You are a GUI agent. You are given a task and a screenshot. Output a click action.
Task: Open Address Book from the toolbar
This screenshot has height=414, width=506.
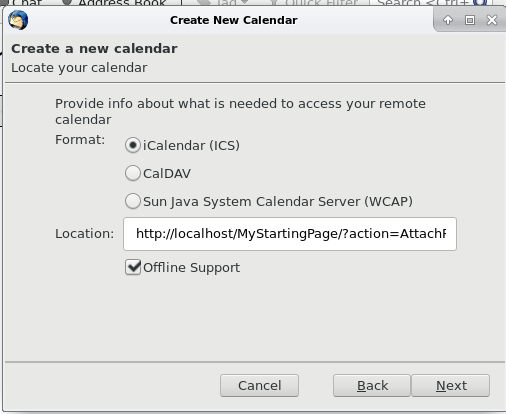115,3
